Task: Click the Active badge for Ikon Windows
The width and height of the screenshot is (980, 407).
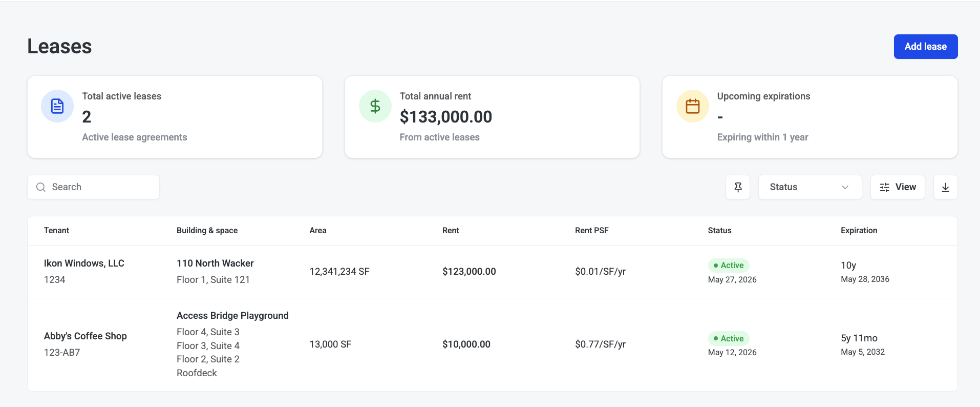Action: click(729, 266)
